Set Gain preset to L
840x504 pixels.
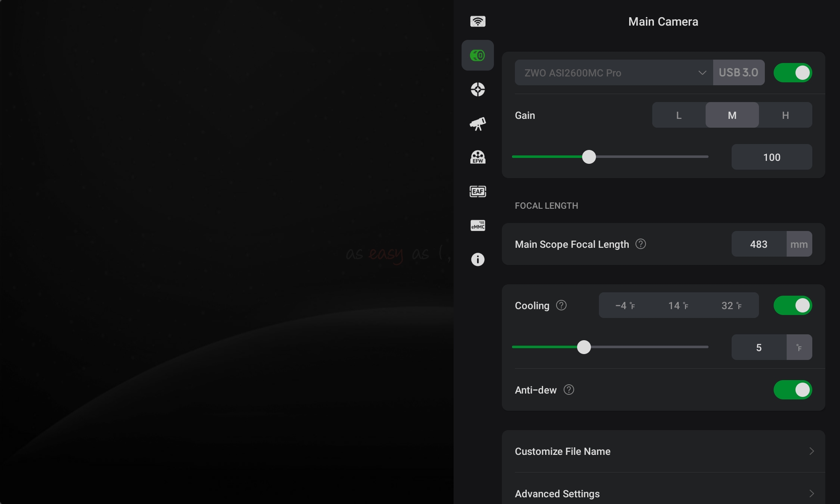coord(679,115)
